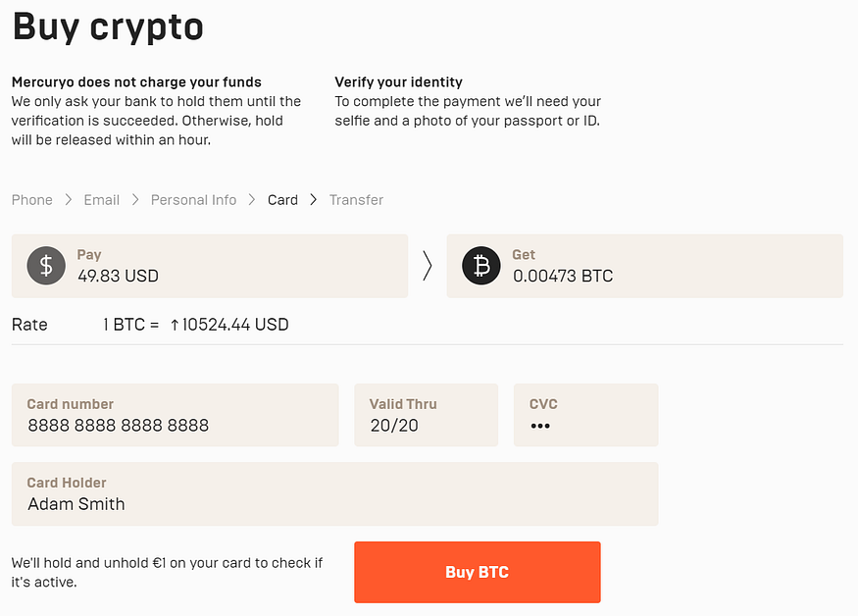This screenshot has height=616, width=858.
Task: Click the dollar sign currency icon
Action: 46,266
